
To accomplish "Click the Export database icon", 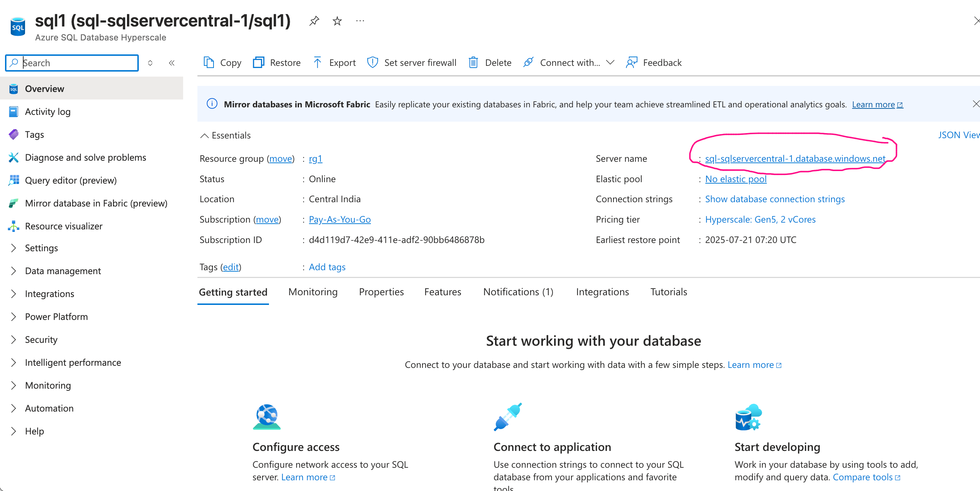I will 317,62.
